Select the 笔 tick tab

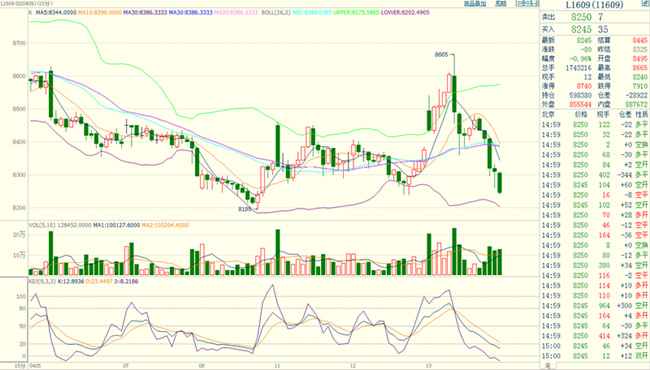point(548,366)
